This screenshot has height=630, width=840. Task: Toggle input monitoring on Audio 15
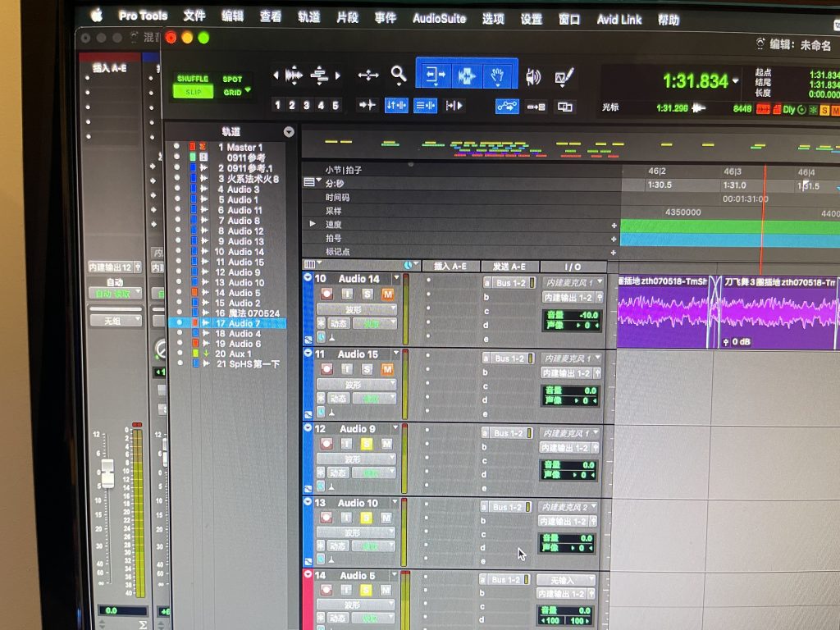347,369
